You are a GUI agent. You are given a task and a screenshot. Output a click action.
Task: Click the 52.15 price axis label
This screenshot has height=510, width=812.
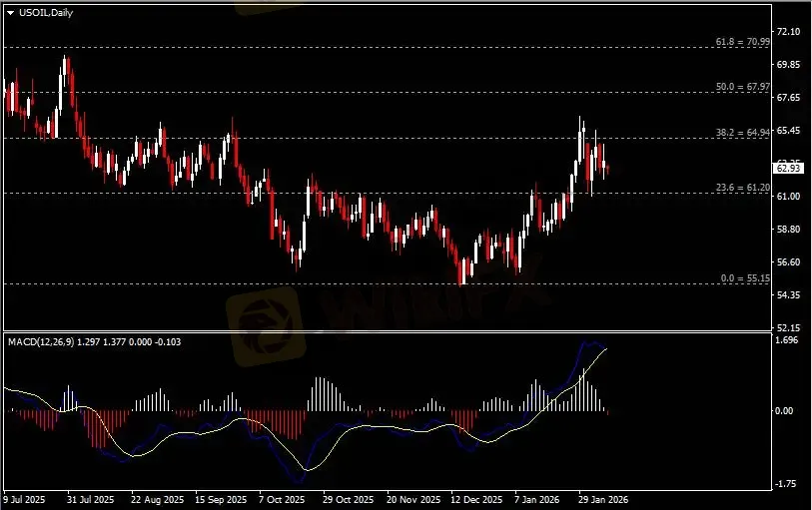tap(788, 327)
